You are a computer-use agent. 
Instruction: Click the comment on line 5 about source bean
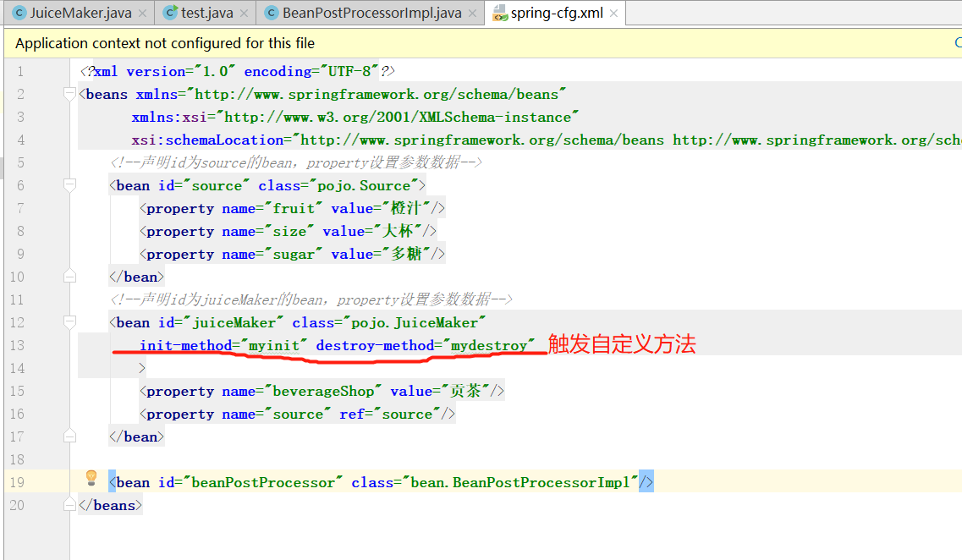[296, 162]
